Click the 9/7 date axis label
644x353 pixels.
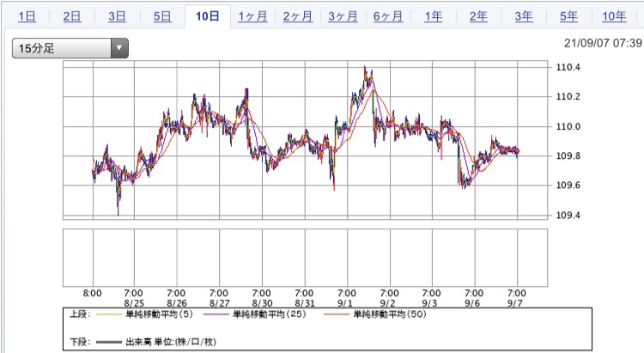coord(515,303)
